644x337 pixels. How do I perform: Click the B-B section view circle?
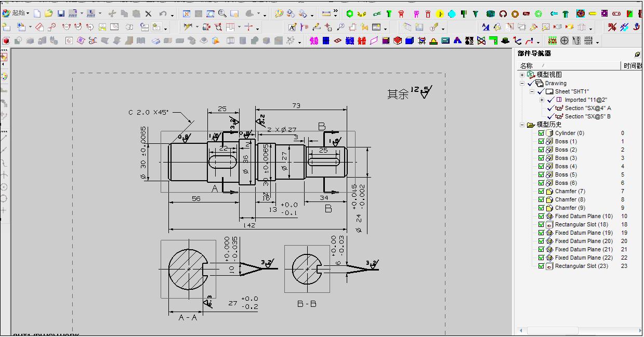[x=307, y=269]
